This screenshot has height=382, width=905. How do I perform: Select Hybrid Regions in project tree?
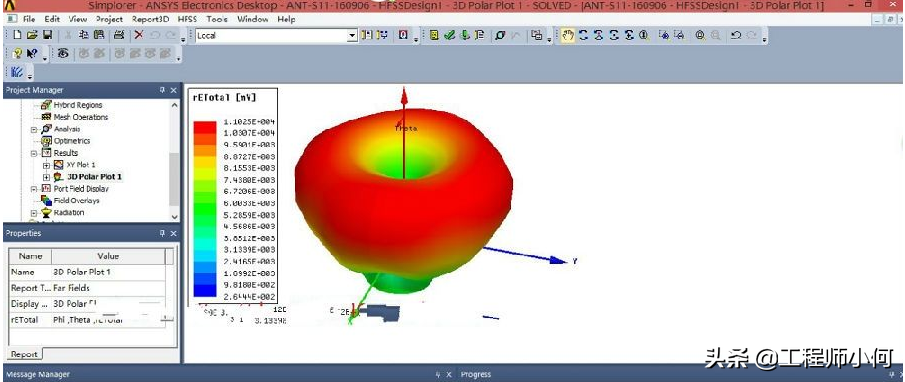78,105
